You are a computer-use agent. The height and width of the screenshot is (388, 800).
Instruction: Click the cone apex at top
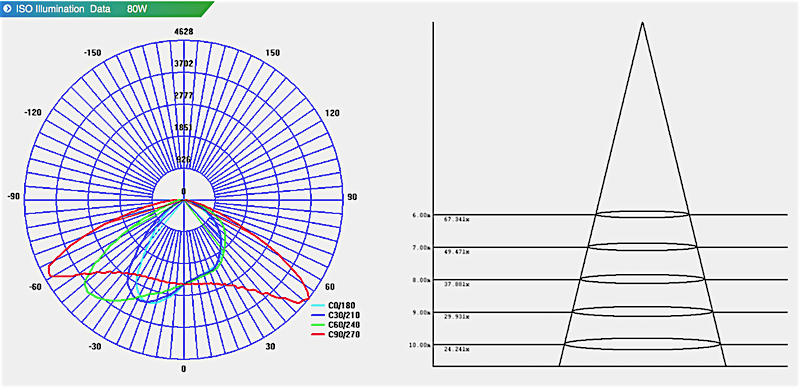642,23
